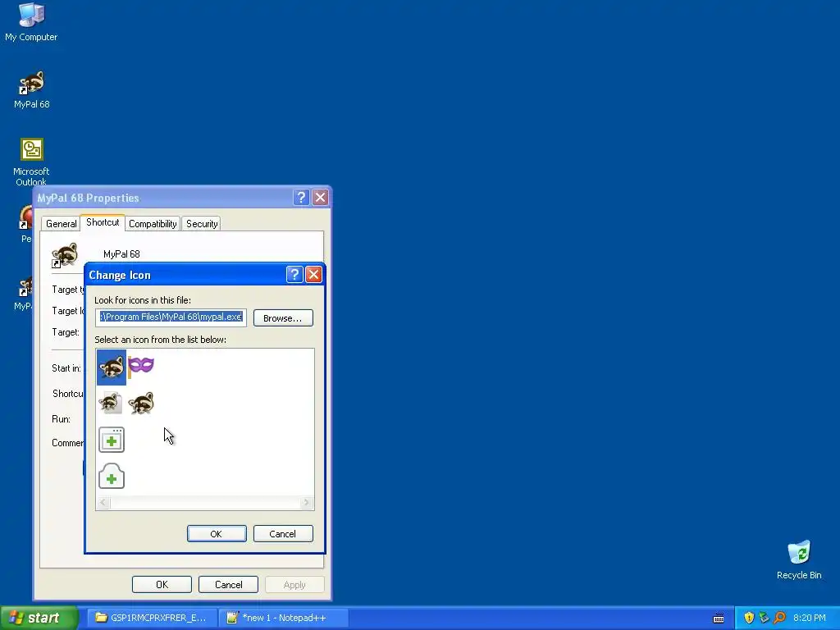Image resolution: width=840 pixels, height=630 pixels.
Task: Click the tray icon between shield and magnifier
Action: 764,618
